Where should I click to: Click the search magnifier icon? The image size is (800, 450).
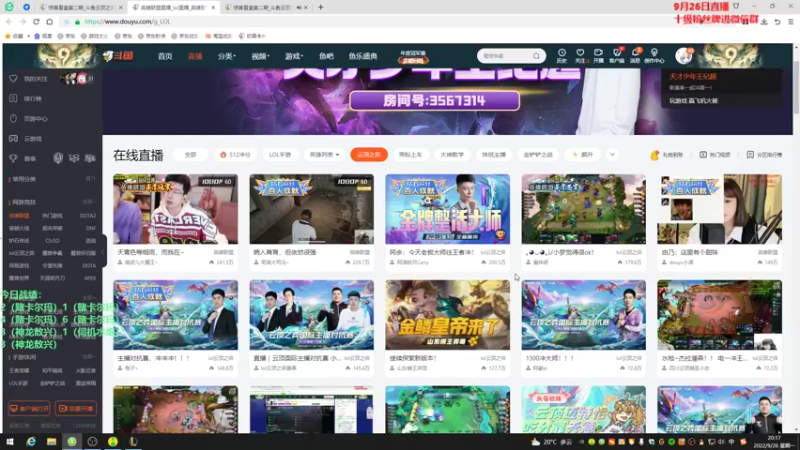point(536,56)
